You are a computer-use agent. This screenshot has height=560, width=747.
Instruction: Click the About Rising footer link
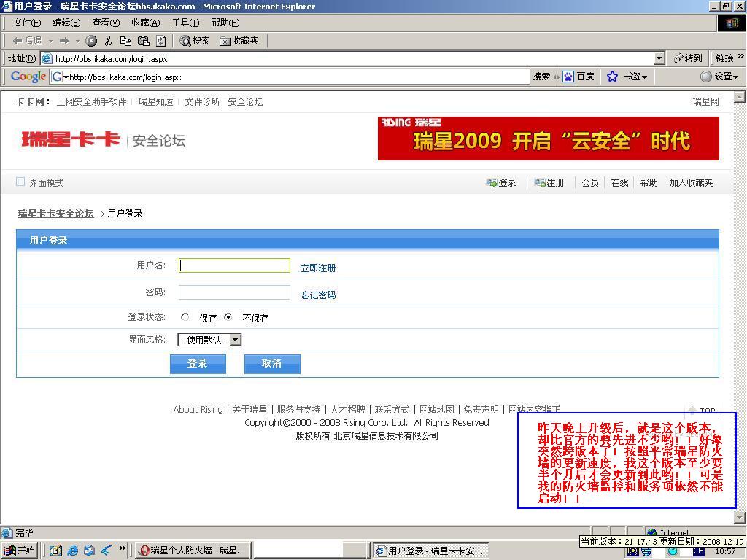point(198,410)
